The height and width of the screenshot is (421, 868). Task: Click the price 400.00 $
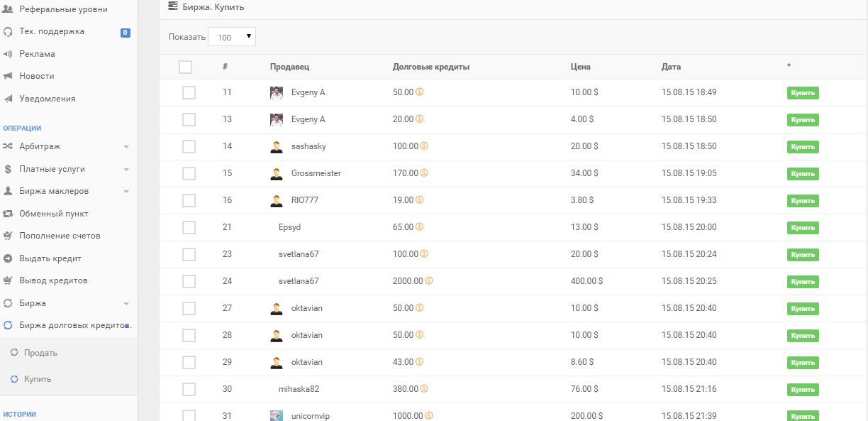point(586,281)
